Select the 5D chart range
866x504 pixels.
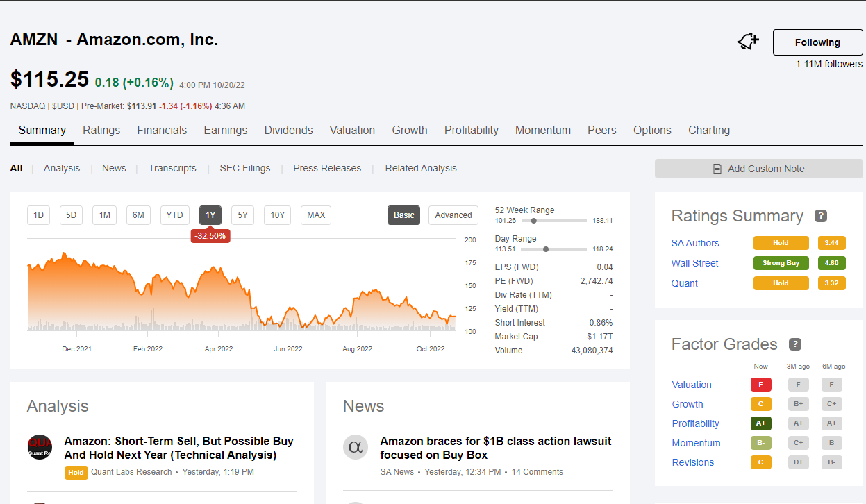71,215
